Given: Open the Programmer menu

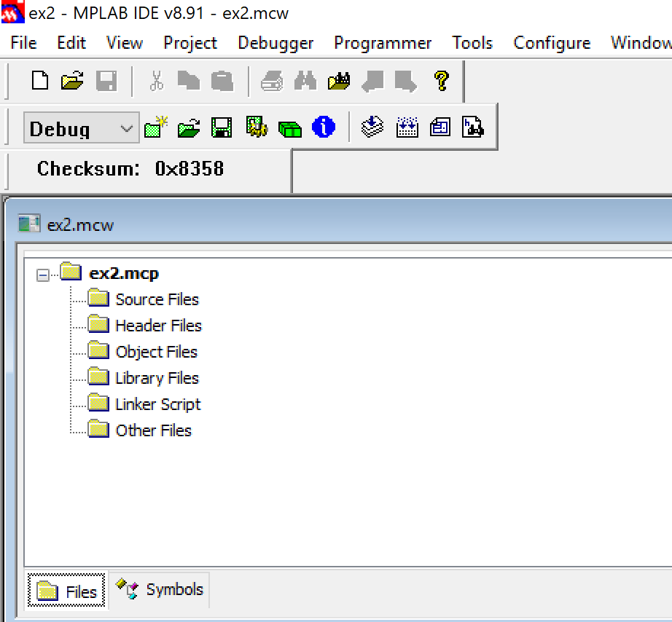Looking at the screenshot, I should point(383,43).
